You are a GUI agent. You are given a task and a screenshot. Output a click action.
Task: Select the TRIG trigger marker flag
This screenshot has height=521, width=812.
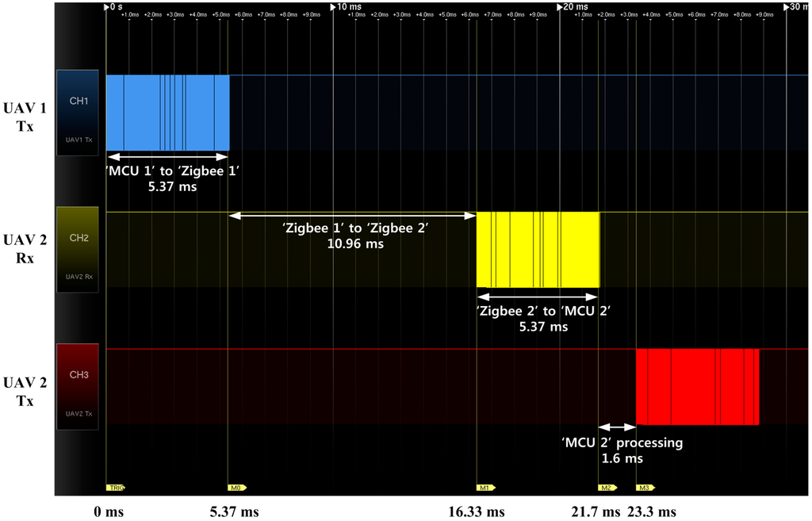pyautogui.click(x=116, y=488)
